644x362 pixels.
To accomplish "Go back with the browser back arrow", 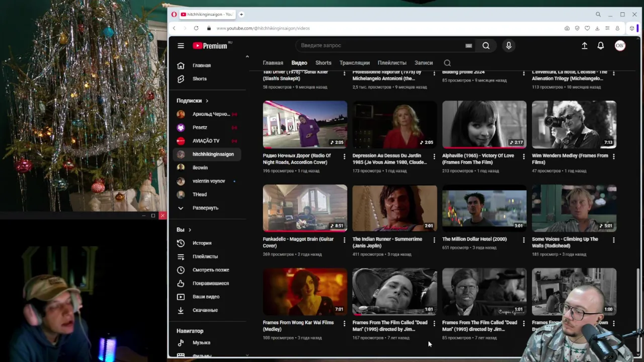I will [x=174, y=28].
